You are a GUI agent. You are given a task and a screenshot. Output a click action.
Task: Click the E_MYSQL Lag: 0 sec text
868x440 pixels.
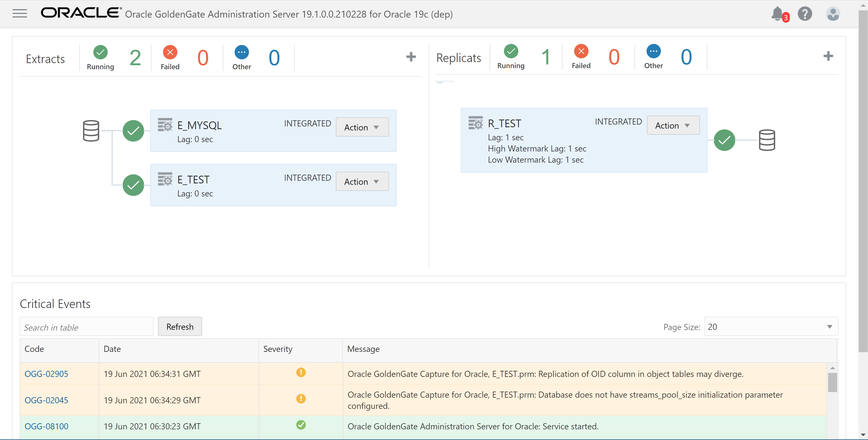195,139
